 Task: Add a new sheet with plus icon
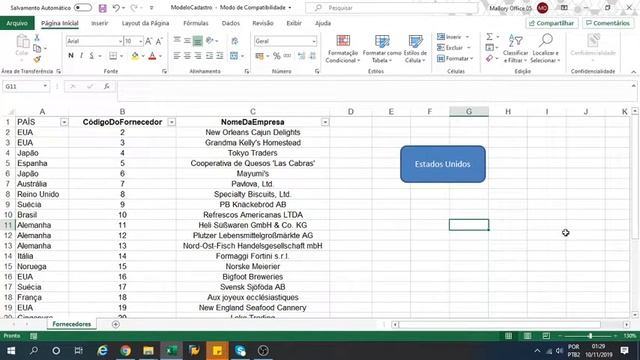click(116, 324)
